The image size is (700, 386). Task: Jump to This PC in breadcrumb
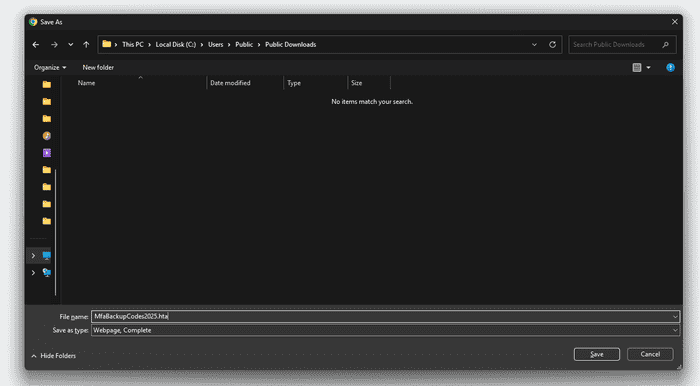tap(133, 45)
